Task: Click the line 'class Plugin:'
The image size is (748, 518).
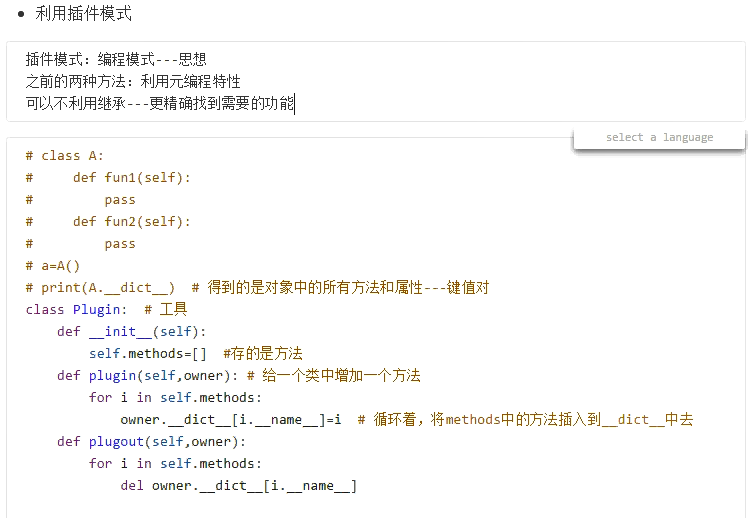Action: (x=76, y=309)
